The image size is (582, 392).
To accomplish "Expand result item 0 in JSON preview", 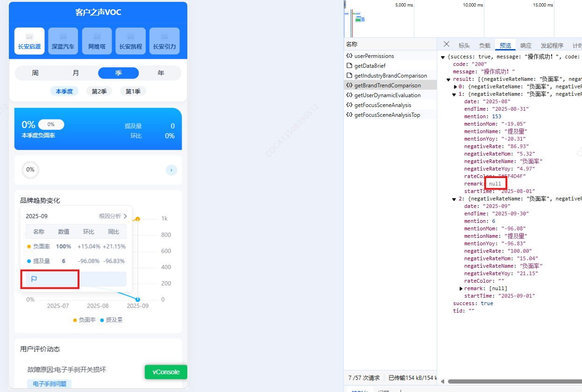I will [456, 87].
